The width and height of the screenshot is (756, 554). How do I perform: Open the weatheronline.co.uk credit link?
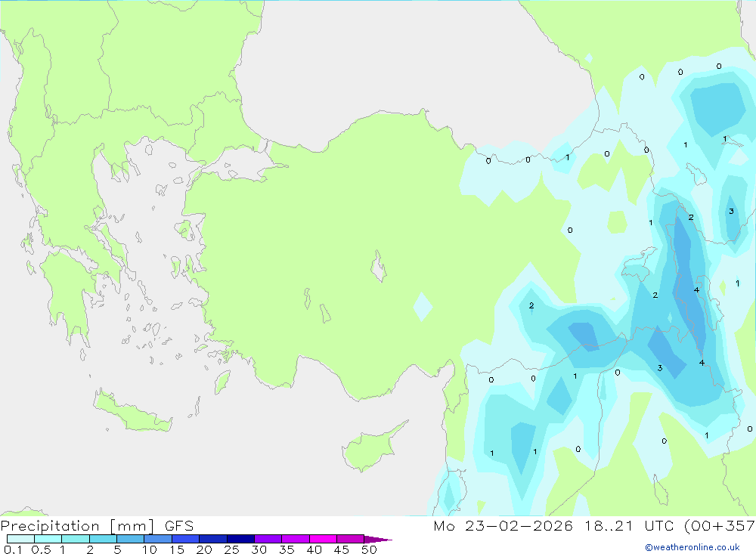692,547
